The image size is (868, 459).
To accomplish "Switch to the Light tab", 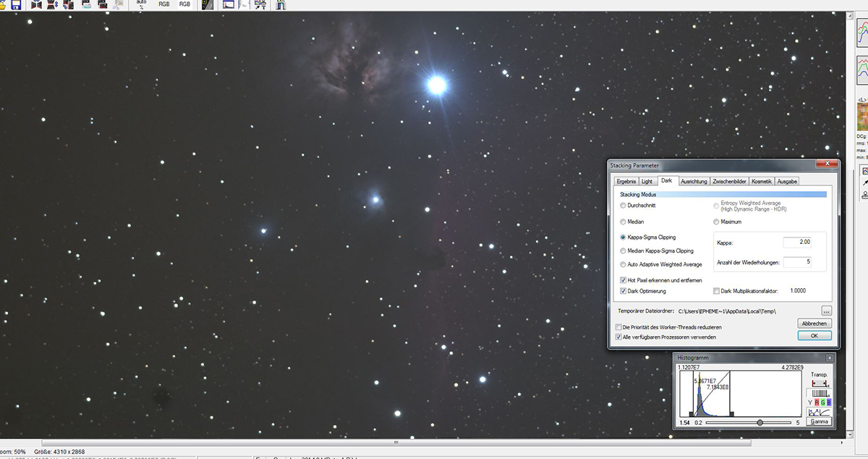I will [647, 181].
